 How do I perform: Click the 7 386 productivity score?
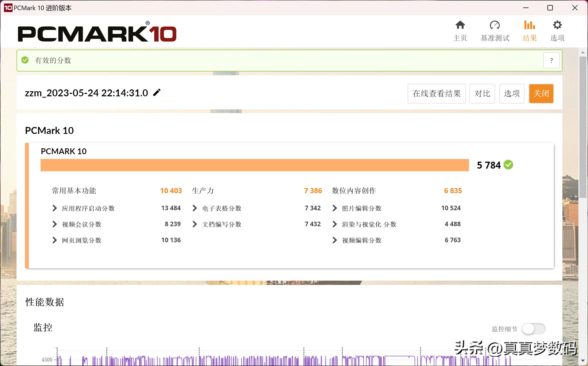click(313, 191)
